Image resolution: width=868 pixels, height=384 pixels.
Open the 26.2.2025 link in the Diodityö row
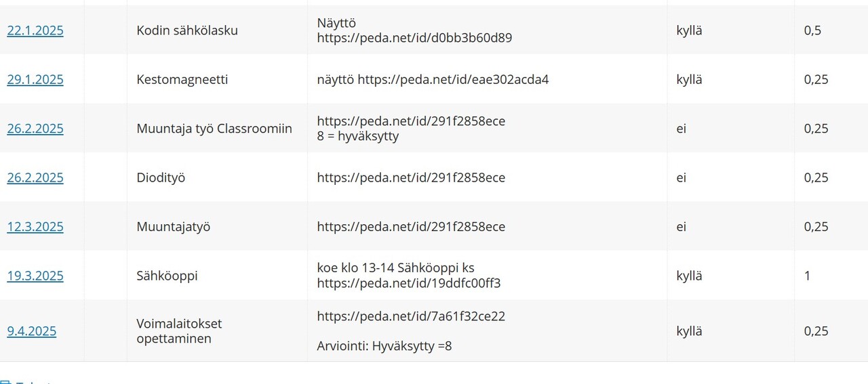pyautogui.click(x=35, y=177)
